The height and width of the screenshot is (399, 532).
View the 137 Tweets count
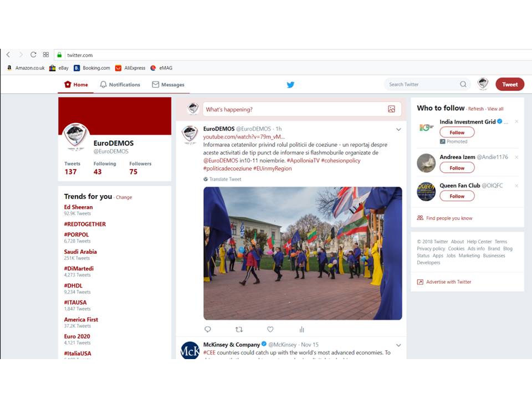click(x=72, y=168)
